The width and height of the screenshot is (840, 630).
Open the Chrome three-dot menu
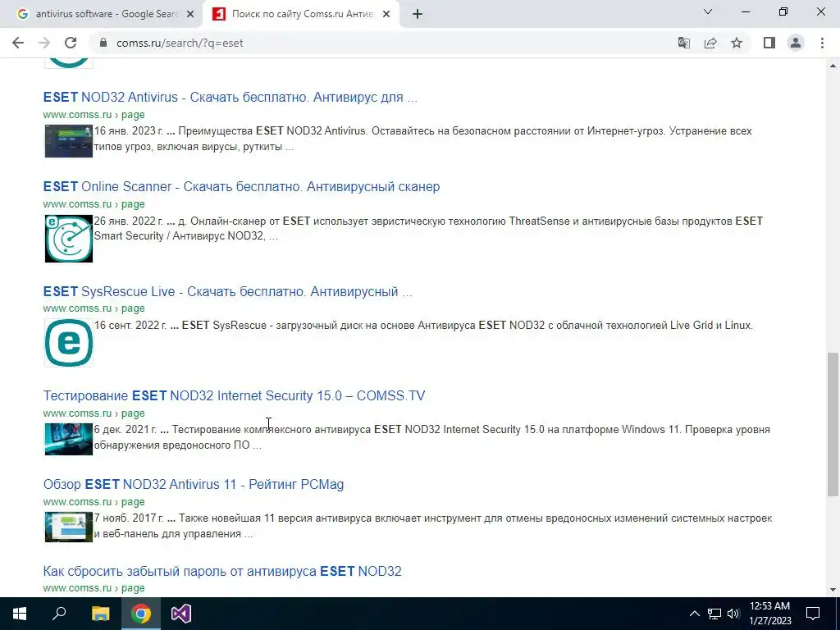(x=822, y=43)
